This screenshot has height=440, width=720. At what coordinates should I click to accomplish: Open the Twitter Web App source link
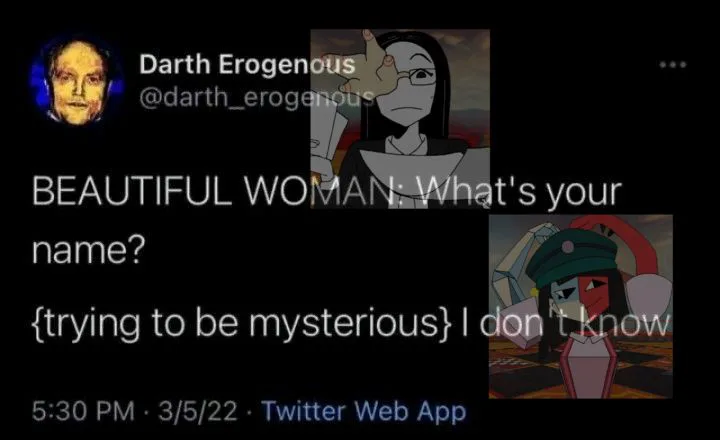tap(364, 411)
